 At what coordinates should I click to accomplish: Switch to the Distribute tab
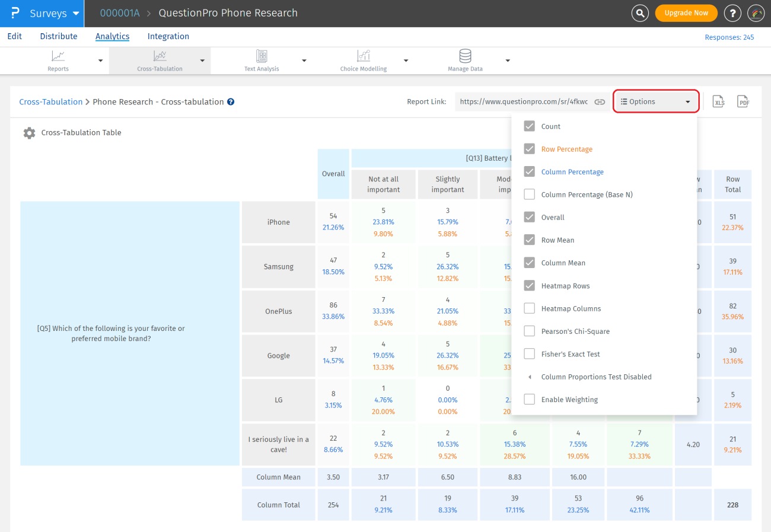[59, 36]
